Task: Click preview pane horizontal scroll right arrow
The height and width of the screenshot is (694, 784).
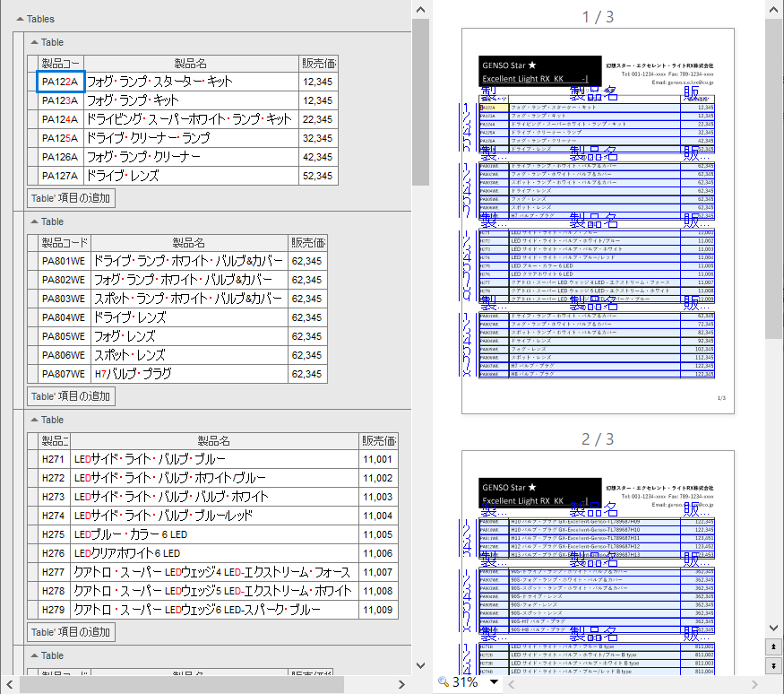Action: (x=754, y=684)
